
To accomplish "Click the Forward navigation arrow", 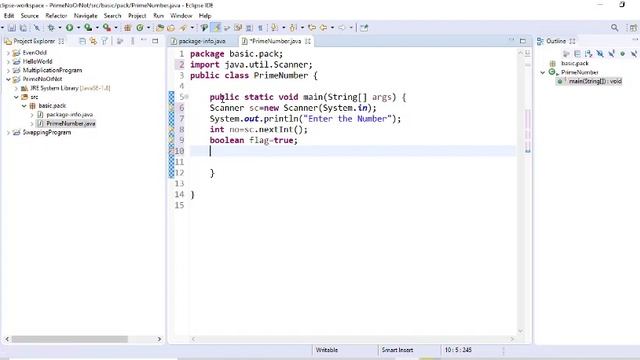I will tap(342, 28).
